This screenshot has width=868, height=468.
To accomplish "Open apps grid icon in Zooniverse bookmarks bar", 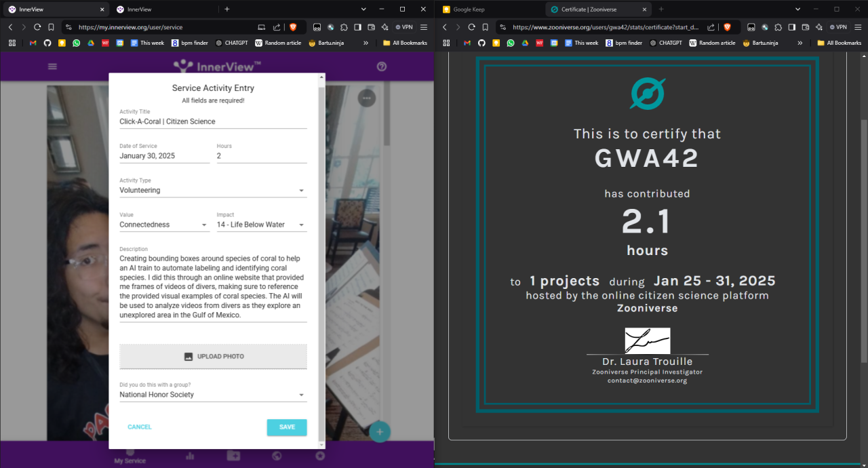I will point(446,43).
